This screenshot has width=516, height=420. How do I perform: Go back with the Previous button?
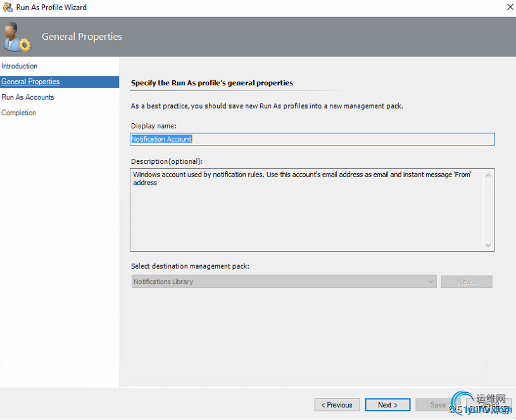pos(337,405)
